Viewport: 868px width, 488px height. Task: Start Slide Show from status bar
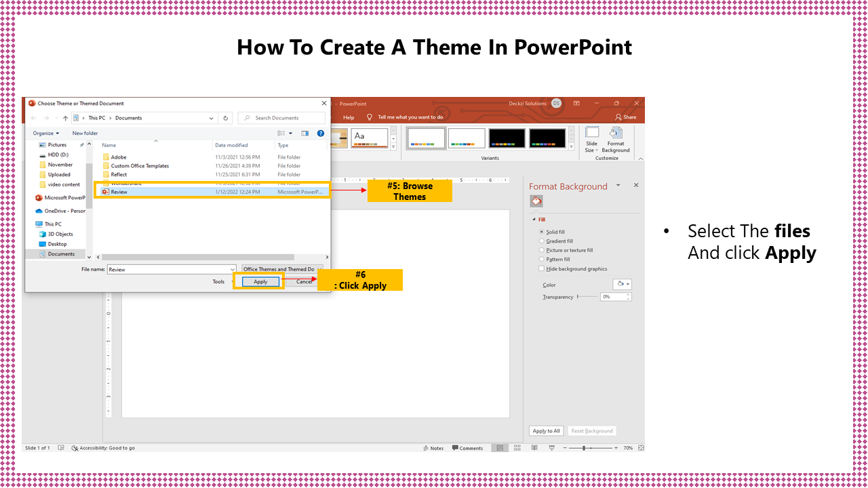[x=551, y=448]
